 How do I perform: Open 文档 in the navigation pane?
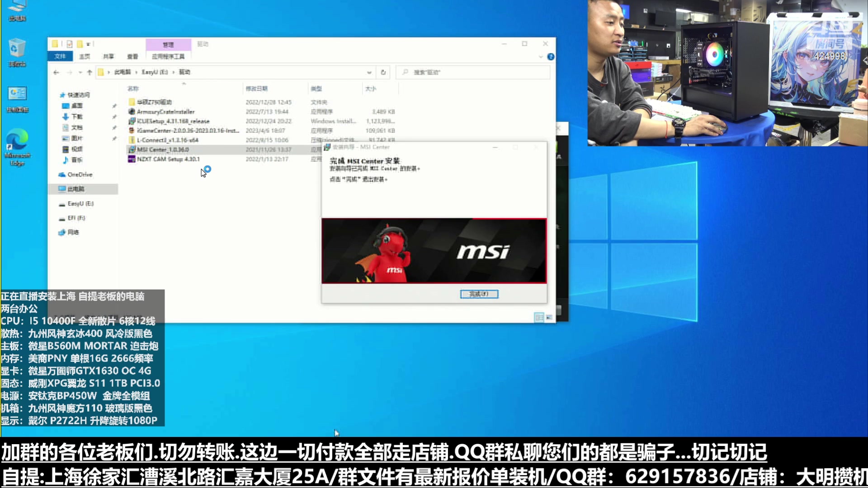tap(77, 127)
